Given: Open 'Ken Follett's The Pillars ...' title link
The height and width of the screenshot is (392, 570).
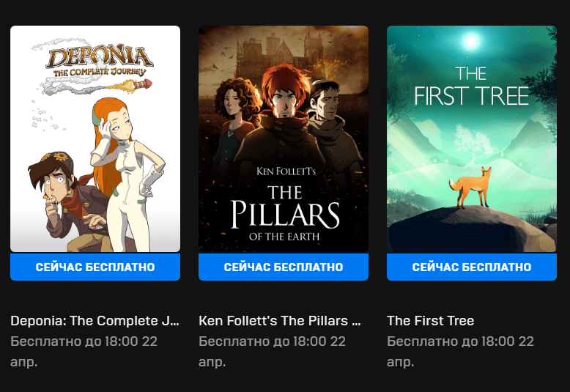Looking at the screenshot, I should 280,321.
